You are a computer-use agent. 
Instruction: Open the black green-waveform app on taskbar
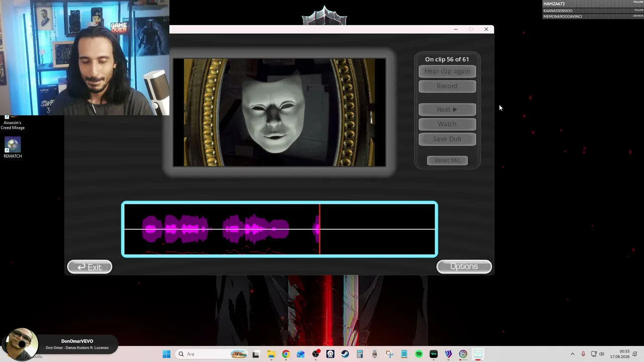pyautogui.click(x=434, y=354)
